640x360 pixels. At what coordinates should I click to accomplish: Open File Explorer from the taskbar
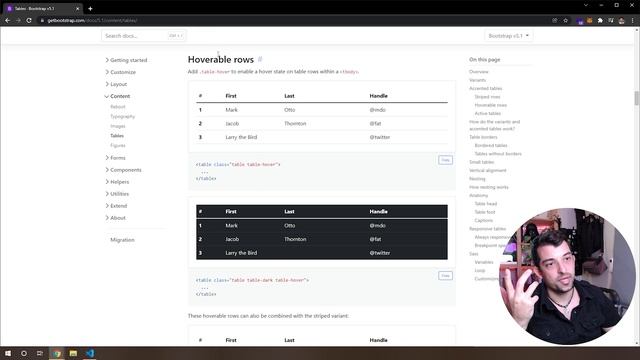pyautogui.click(x=73, y=353)
